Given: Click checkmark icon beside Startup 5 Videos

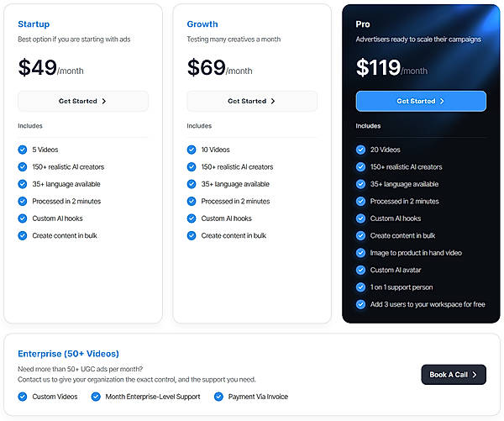Looking at the screenshot, I should coord(23,150).
